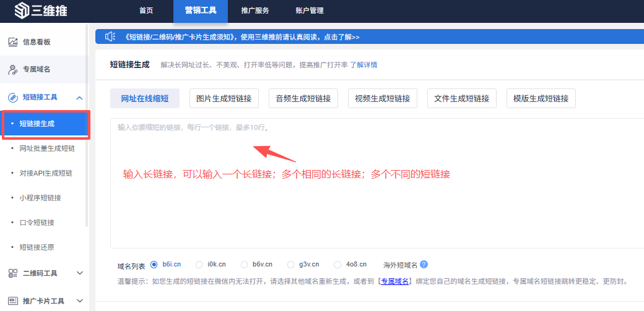The width and height of the screenshot is (644, 311).
Task: Expand the 推广卡片工具 section chevron
Action: [x=79, y=301]
